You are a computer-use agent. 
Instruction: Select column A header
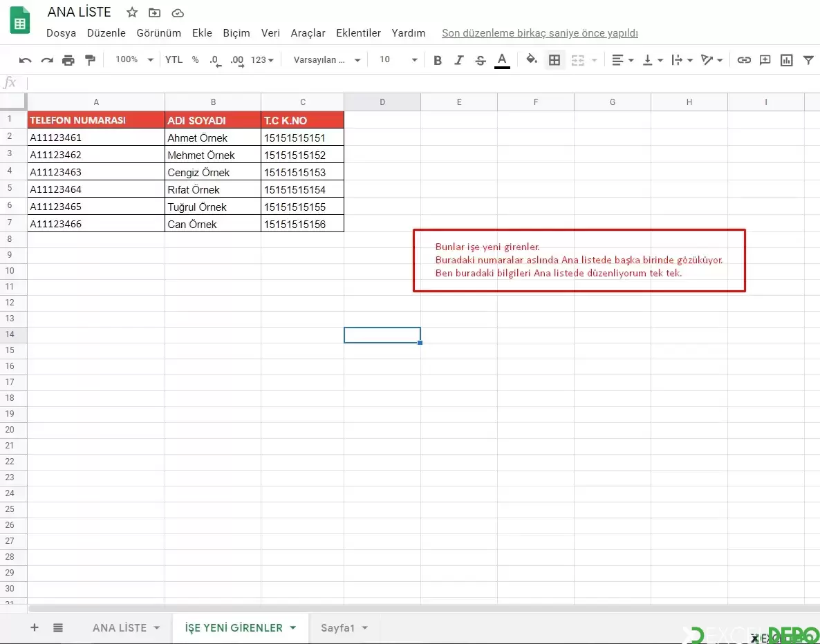[96, 102]
